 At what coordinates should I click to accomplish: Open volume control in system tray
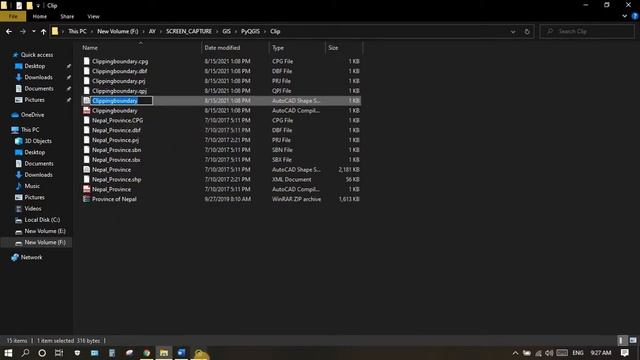549,353
